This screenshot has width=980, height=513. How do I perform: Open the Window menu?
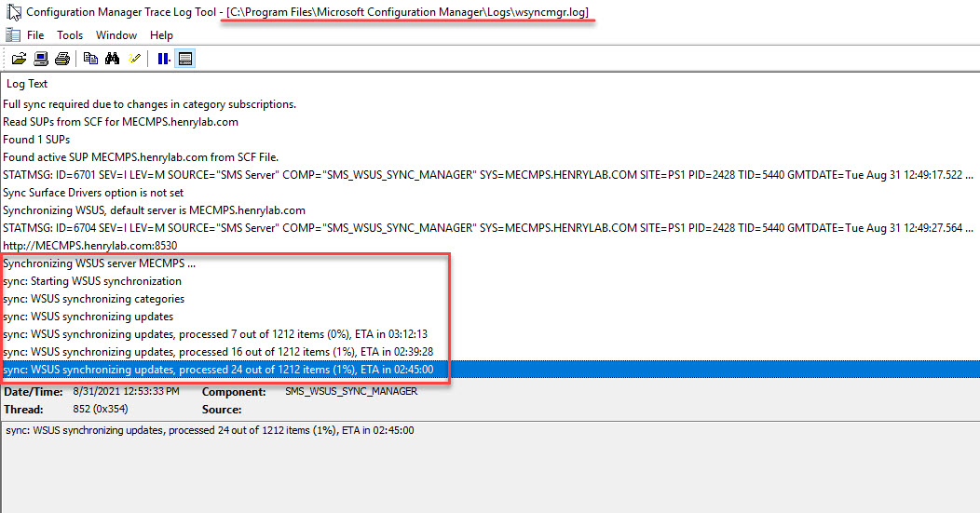coord(116,35)
